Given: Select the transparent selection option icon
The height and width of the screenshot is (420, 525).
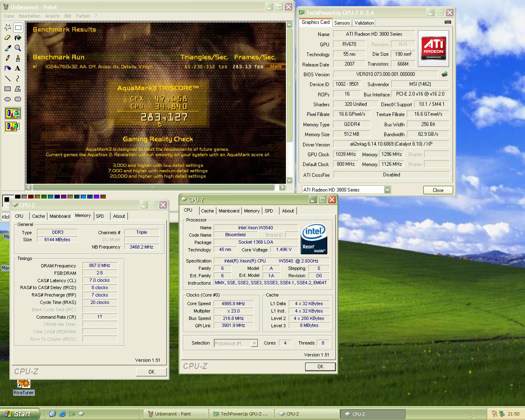Looking at the screenshot, I should (x=13, y=126).
